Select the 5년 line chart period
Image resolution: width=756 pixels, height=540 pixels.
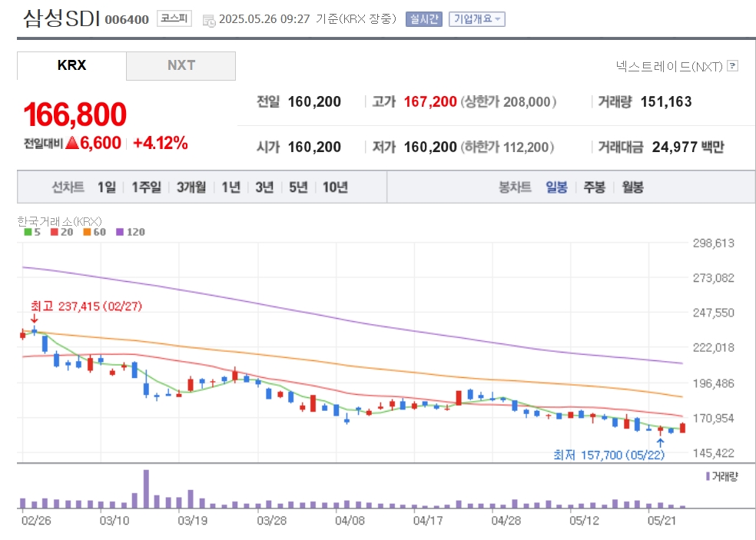(298, 187)
